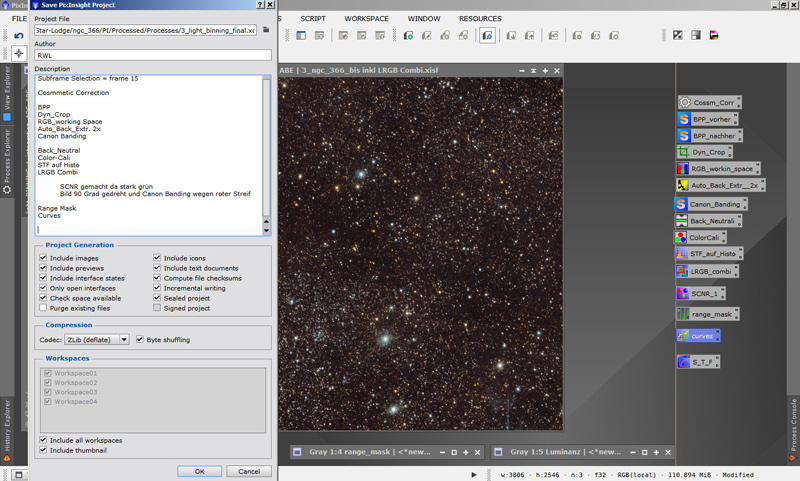Click the Project File path field
Screen dimensions: 800x481
pyautogui.click(x=145, y=30)
